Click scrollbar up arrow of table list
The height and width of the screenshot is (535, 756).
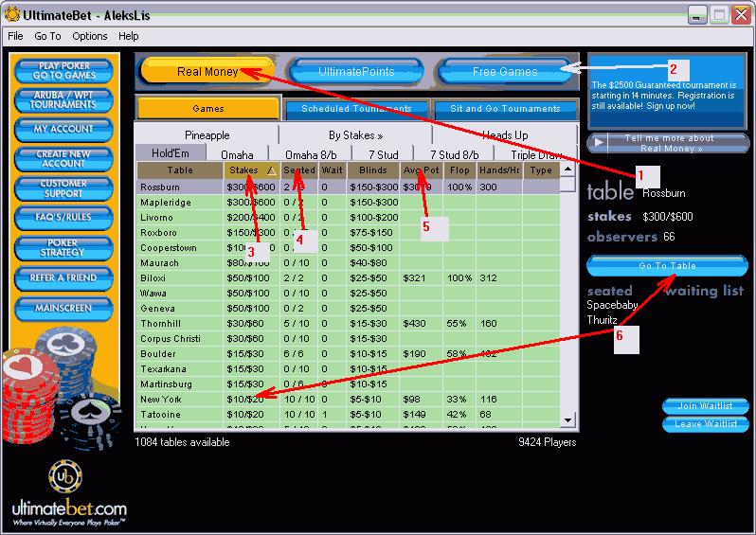568,169
